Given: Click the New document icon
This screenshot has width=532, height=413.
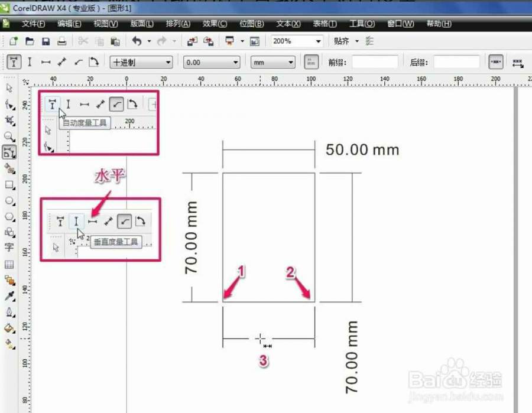Looking at the screenshot, I should [14, 41].
